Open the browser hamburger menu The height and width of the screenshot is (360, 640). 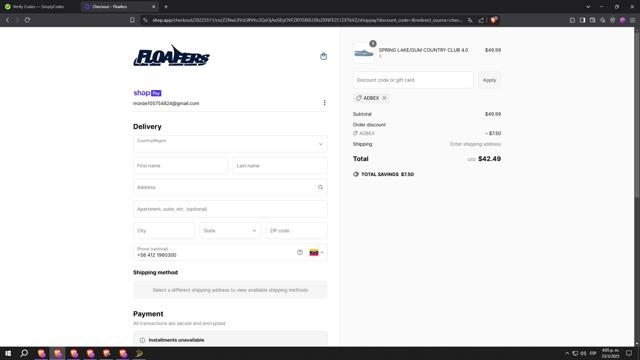pos(632,20)
